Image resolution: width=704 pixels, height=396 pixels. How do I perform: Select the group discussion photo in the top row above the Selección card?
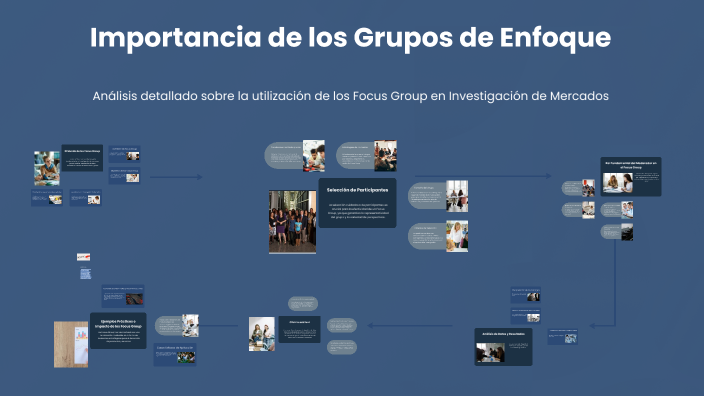pyautogui.click(x=385, y=156)
